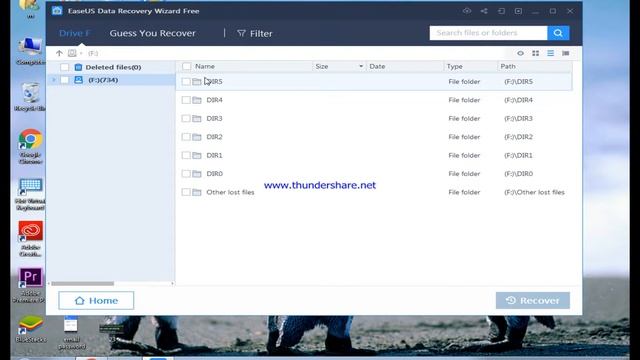Click the Search files or folders field
Image resolution: width=640 pixels, height=360 pixels.
coord(488,33)
